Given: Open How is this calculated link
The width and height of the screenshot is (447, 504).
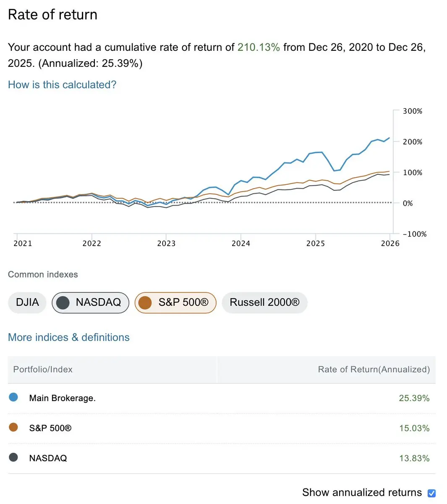Looking at the screenshot, I should (62, 85).
